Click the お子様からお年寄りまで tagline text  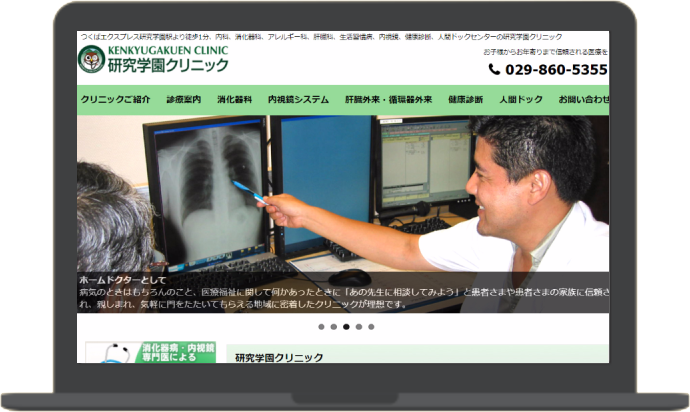pyautogui.click(x=546, y=52)
